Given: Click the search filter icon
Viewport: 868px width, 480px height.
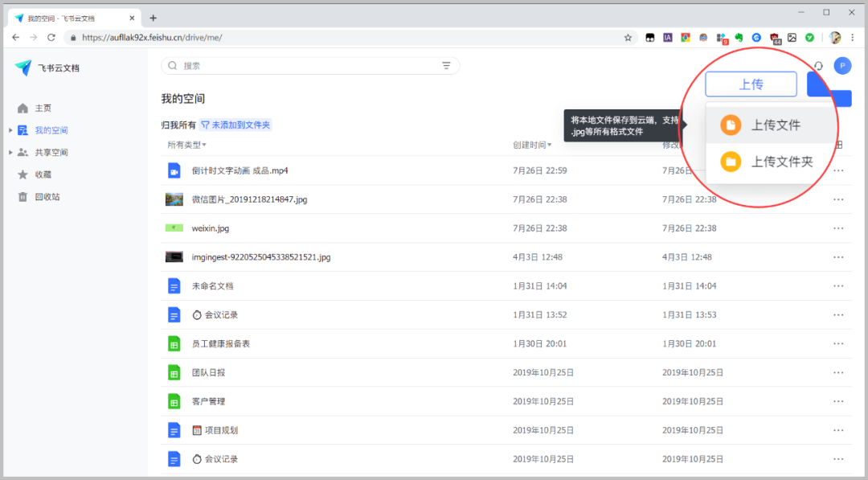Looking at the screenshot, I should click(446, 65).
